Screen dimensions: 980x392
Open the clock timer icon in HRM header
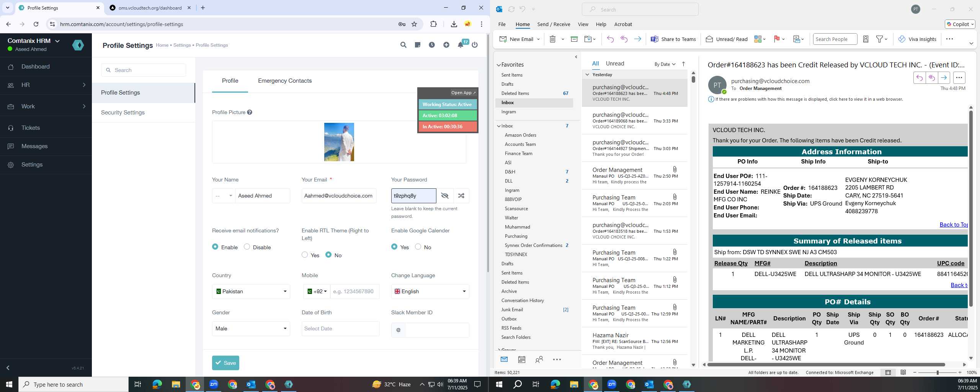click(x=432, y=45)
